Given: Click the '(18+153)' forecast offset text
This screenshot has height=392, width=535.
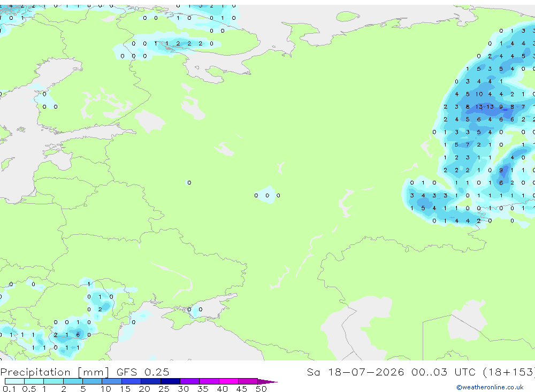Looking at the screenshot, I should 509,372.
